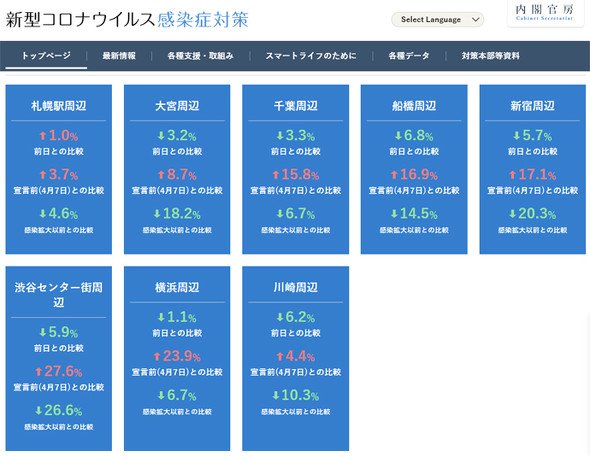Open the 最新情報 menu item

point(119,56)
